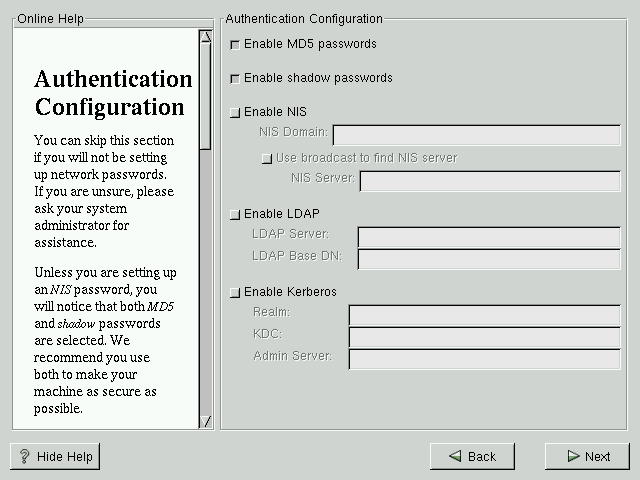Screen dimensions: 640x480
Task: Click the KDC text field
Action: point(484,337)
